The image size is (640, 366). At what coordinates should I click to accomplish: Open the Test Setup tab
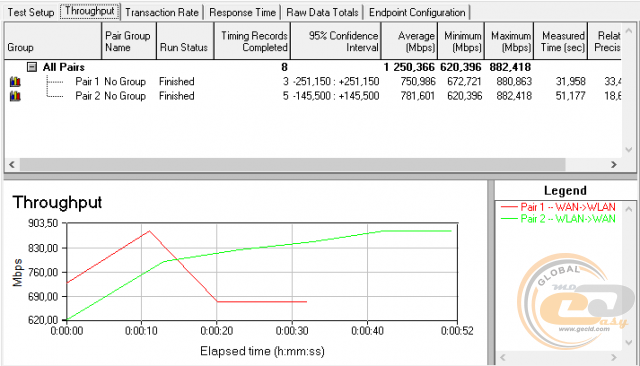click(31, 12)
